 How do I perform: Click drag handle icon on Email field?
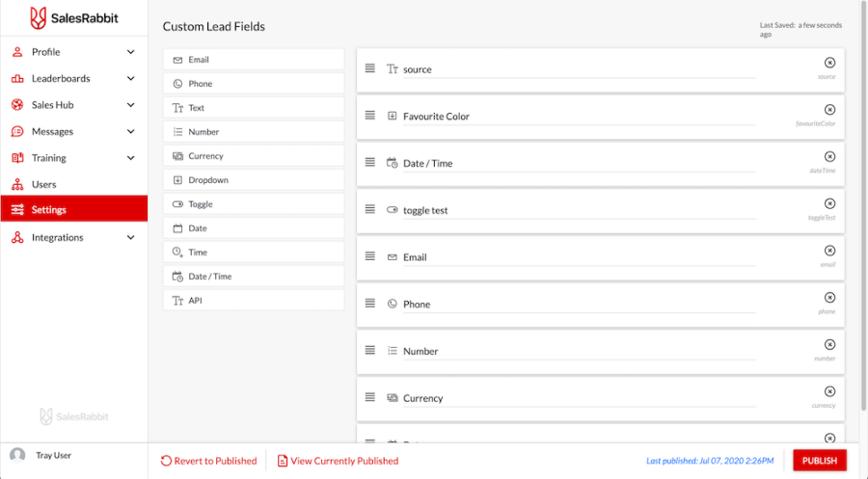[370, 256]
